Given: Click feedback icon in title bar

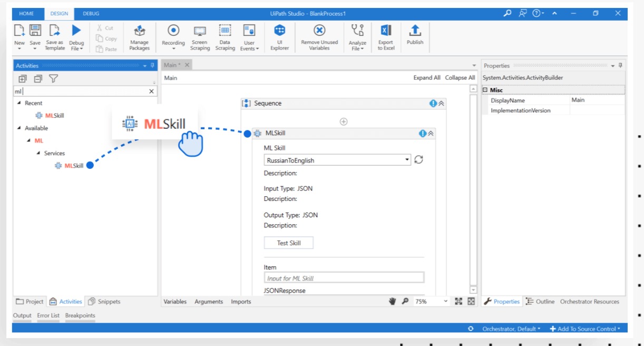Looking at the screenshot, I should (522, 13).
